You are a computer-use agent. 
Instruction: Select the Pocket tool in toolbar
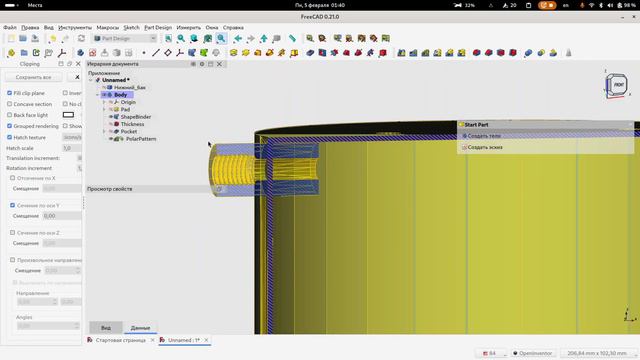pos(310,53)
